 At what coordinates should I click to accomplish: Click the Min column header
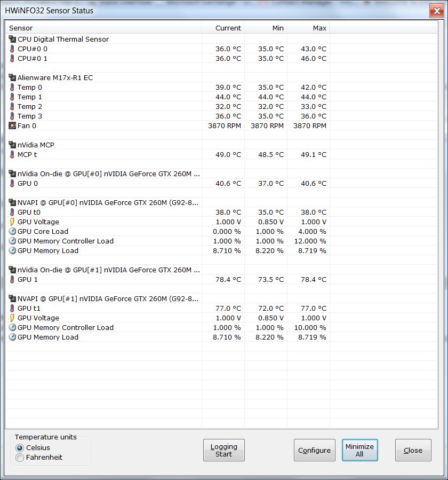pyautogui.click(x=266, y=28)
